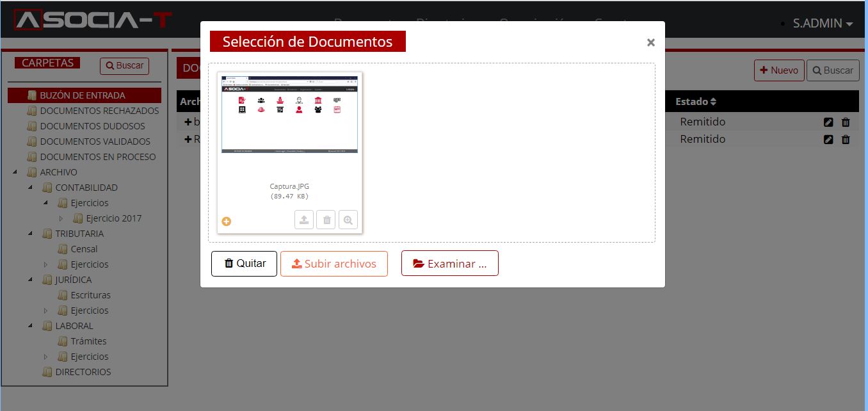The height and width of the screenshot is (411, 868).
Task: Click Remitido in the row starting with b
Action: 702,122
